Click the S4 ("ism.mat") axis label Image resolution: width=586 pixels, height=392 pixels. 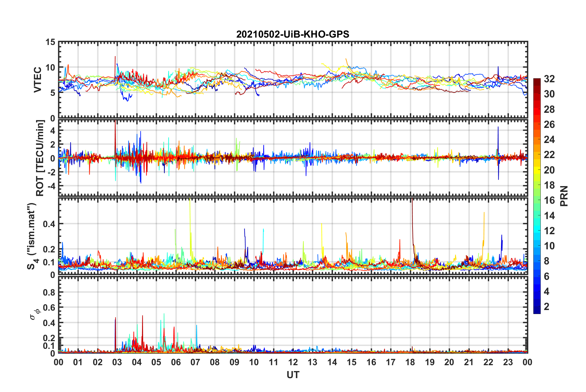point(32,236)
